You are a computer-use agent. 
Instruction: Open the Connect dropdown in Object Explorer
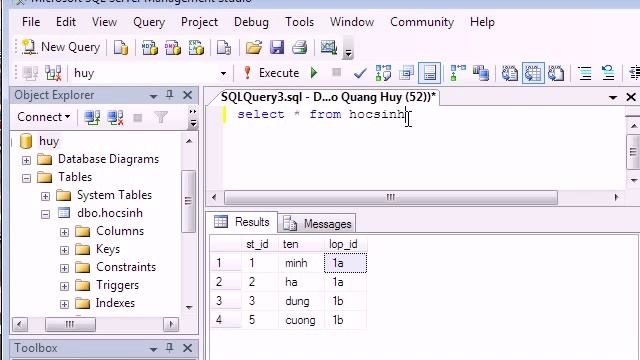click(43, 117)
